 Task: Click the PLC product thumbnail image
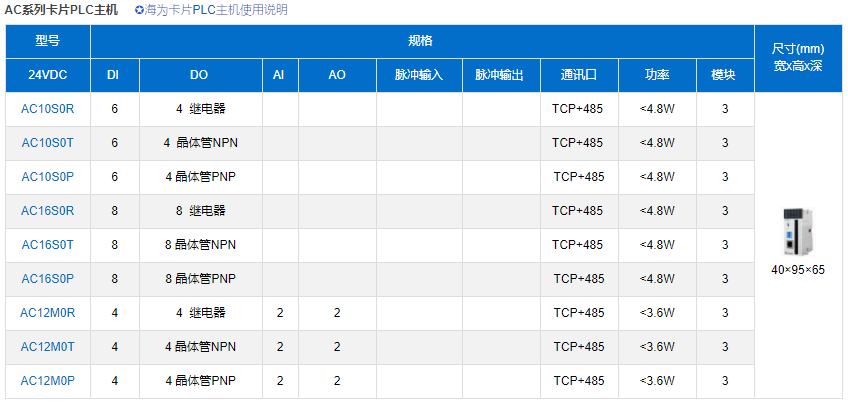pos(797,234)
